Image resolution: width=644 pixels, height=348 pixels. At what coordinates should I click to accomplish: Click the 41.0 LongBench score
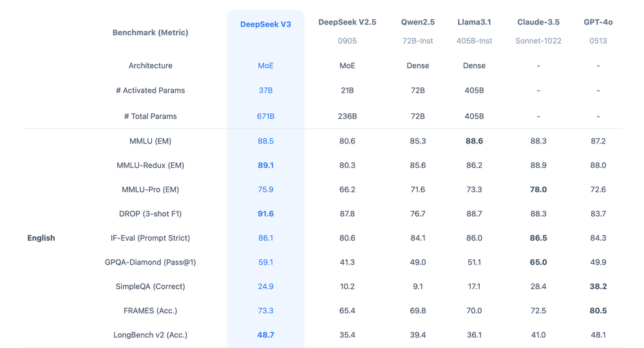pos(538,335)
